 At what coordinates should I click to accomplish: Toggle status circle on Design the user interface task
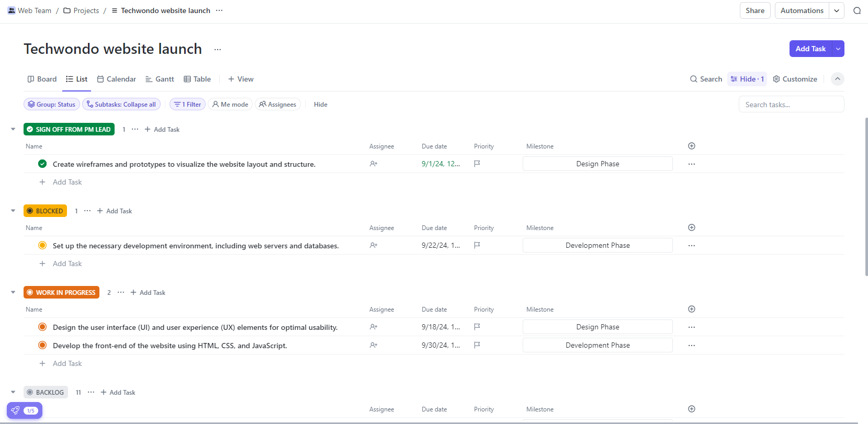pos(42,327)
